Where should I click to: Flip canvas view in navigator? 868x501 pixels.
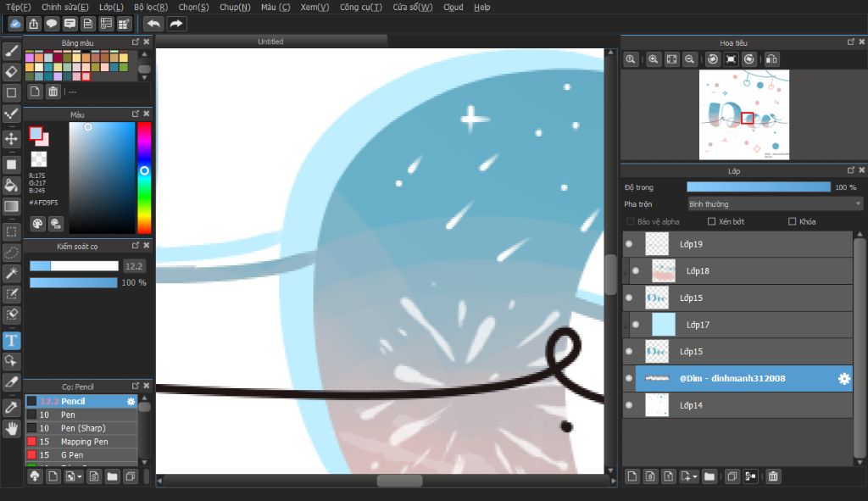tap(771, 59)
